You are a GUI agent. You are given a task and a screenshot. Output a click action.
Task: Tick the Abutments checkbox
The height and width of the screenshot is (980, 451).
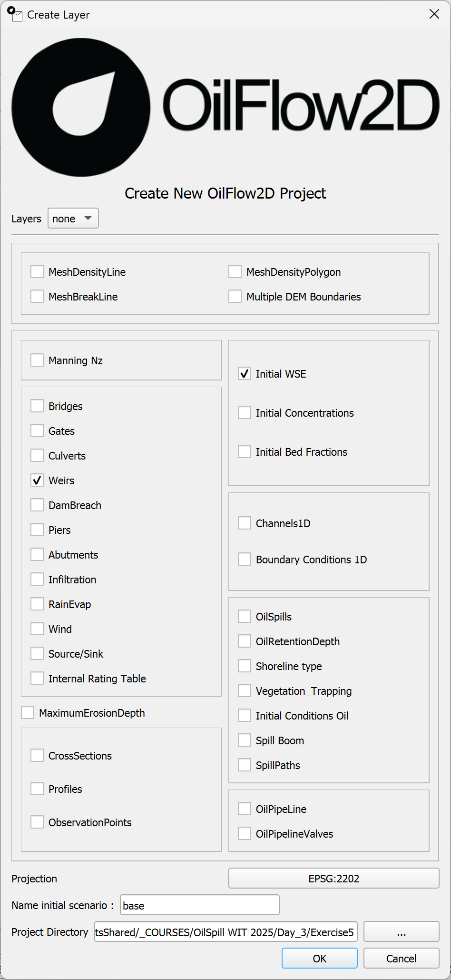(37, 555)
